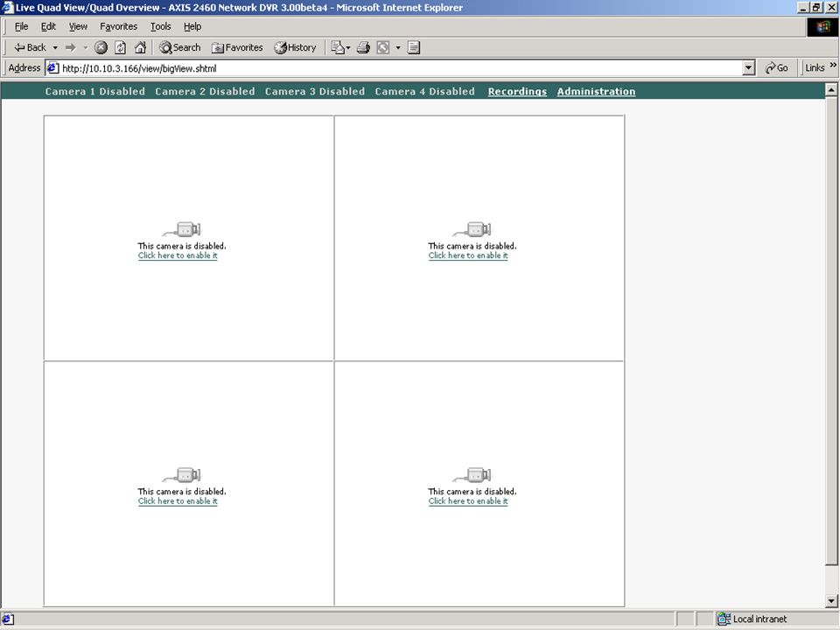Click disabled camera icon in top-left pane
The image size is (840, 630).
click(x=182, y=229)
